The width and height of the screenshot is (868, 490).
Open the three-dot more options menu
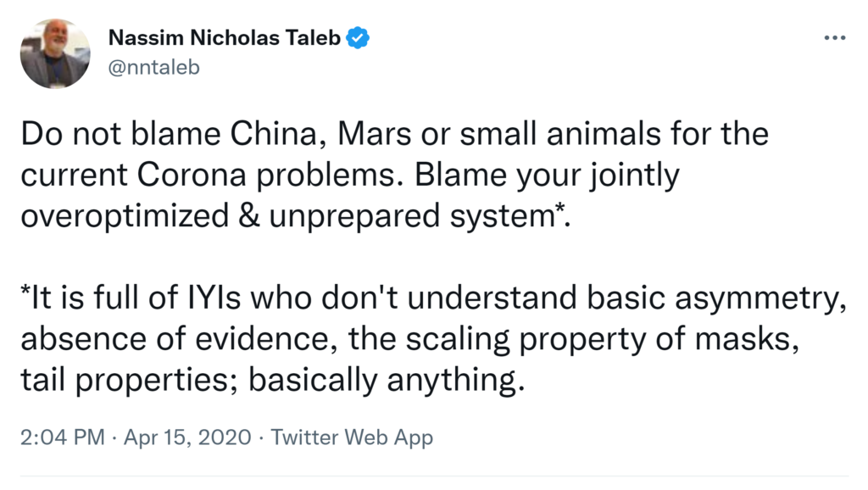pos(835,38)
